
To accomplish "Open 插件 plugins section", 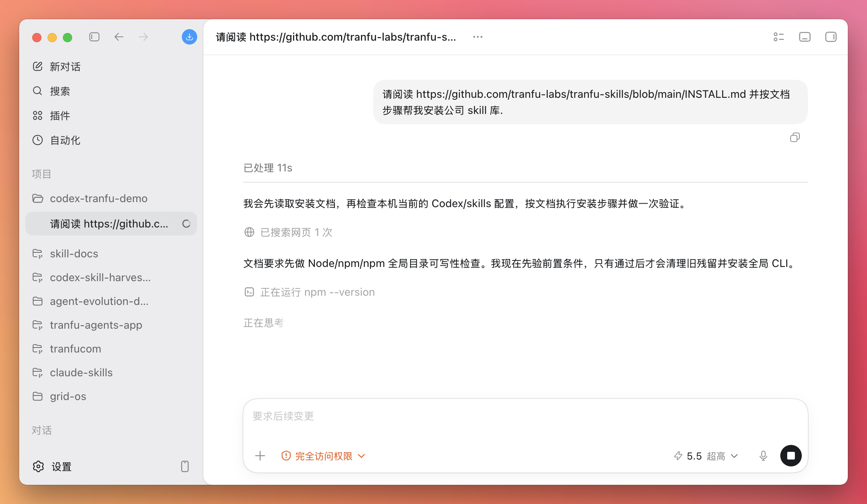I will 60,116.
